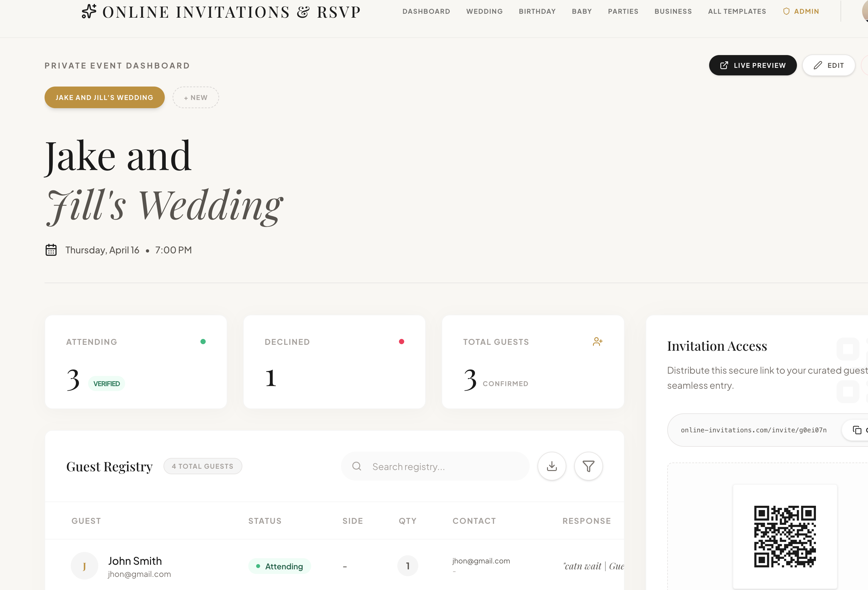The width and height of the screenshot is (868, 590).
Task: Click the Invitation Access heading
Action: [717, 346]
